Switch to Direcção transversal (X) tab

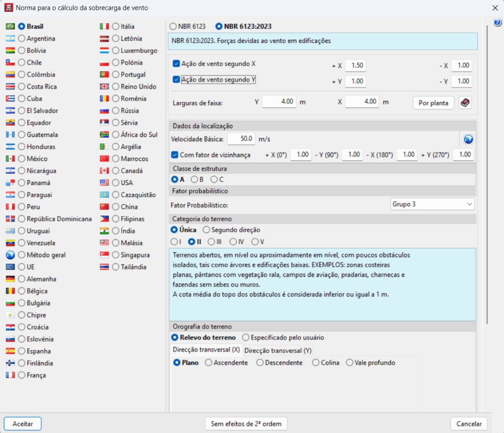point(206,350)
